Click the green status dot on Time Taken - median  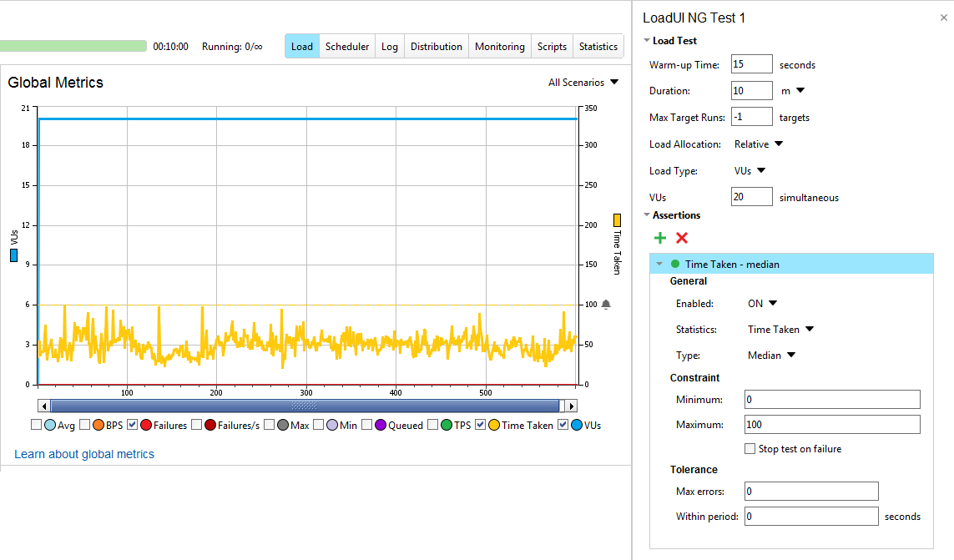676,263
